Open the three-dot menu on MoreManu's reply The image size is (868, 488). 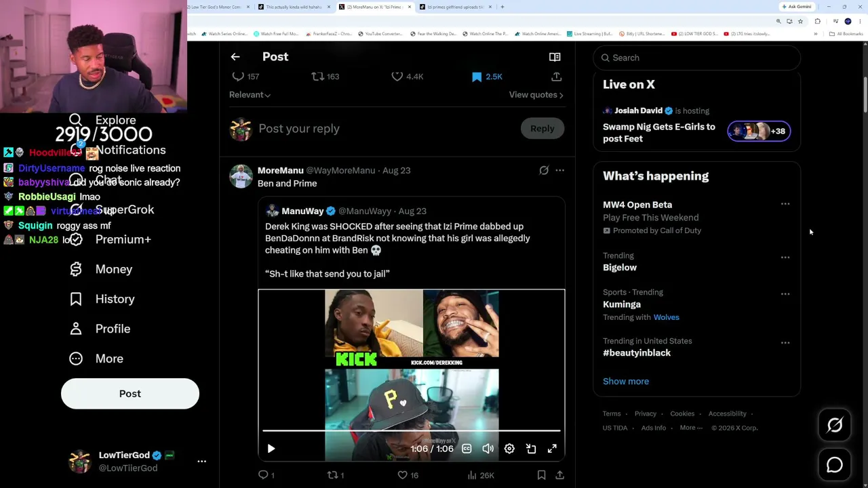point(559,171)
